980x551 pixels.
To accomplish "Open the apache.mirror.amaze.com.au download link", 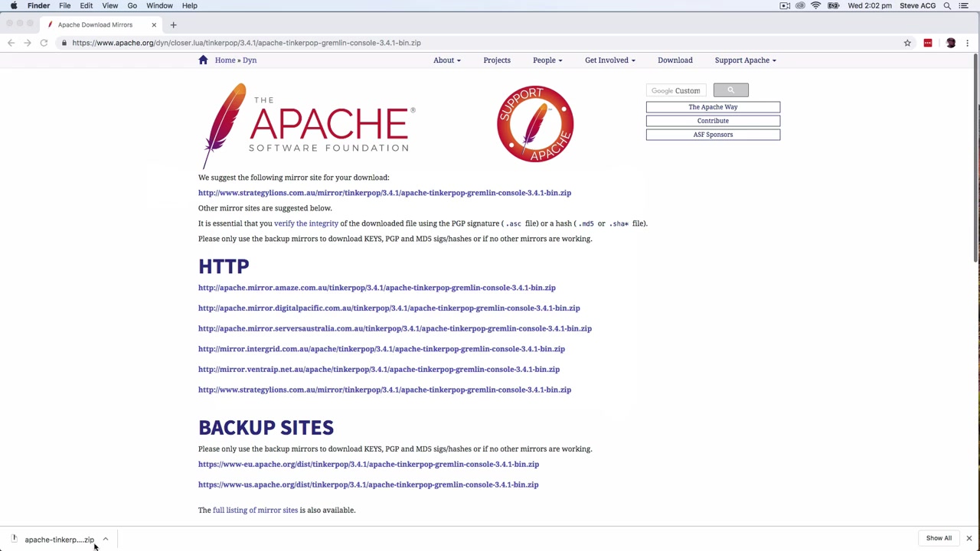I will coord(377,288).
